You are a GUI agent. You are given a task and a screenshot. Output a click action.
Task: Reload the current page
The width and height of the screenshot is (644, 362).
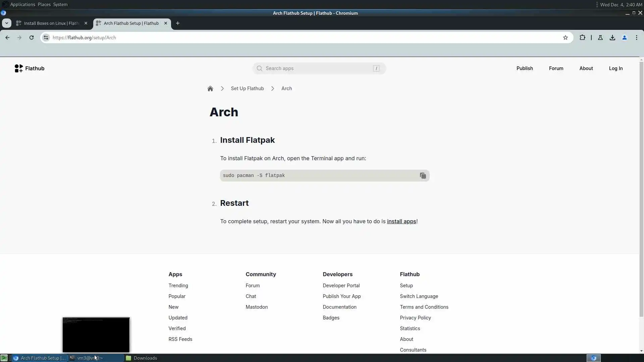point(32,38)
